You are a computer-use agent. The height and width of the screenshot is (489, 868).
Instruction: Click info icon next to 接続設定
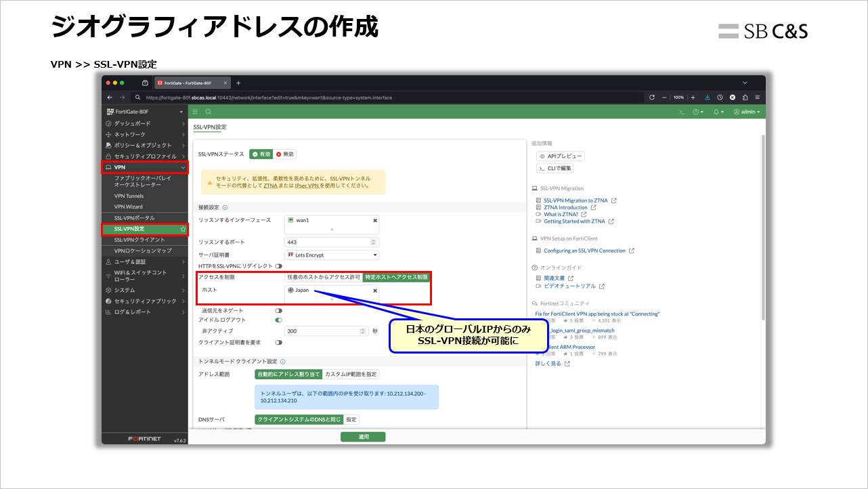(x=225, y=208)
